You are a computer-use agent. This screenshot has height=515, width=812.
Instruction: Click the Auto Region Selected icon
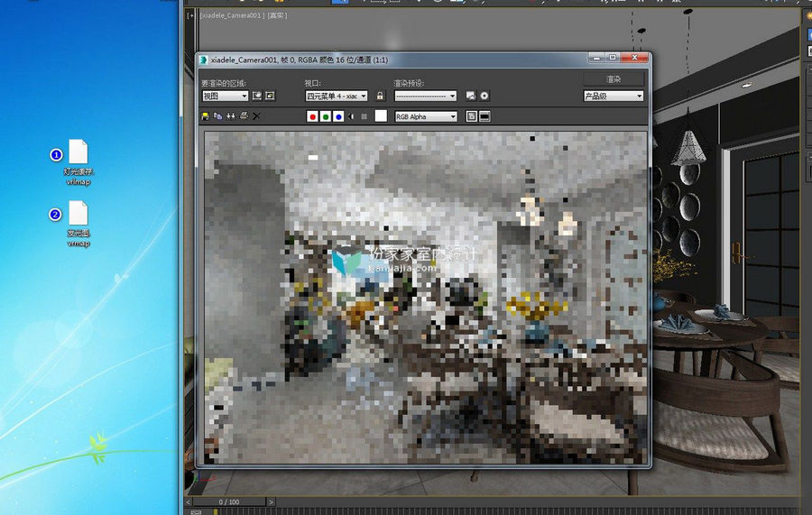(x=270, y=96)
